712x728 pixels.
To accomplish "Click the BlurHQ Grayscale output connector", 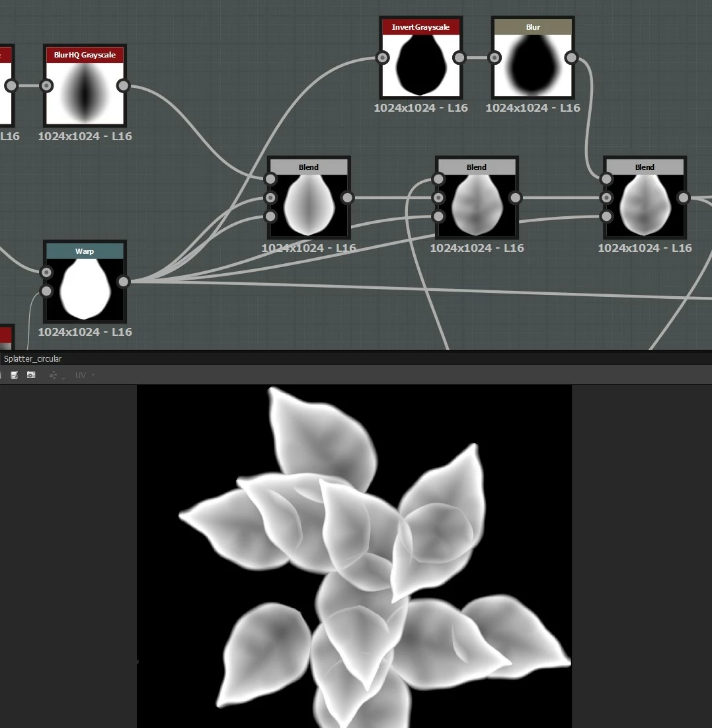I will (123, 85).
